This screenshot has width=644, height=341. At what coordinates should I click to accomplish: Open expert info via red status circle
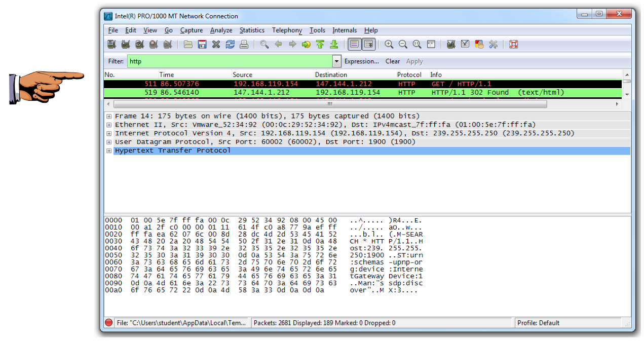109,323
